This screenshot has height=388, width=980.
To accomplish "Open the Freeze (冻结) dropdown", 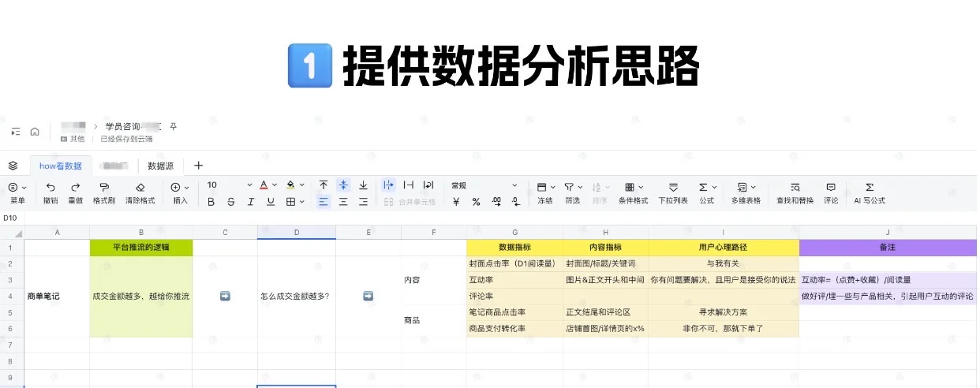I will coord(545,192).
